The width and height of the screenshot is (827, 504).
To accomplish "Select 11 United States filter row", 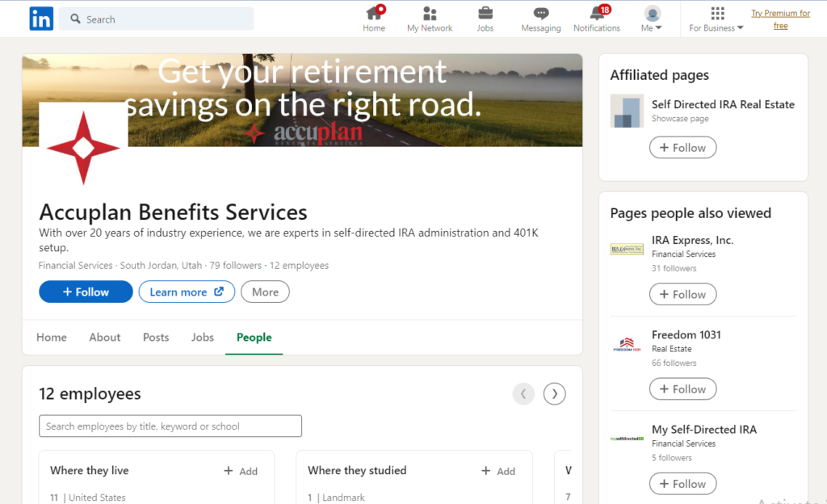I will 88,498.
